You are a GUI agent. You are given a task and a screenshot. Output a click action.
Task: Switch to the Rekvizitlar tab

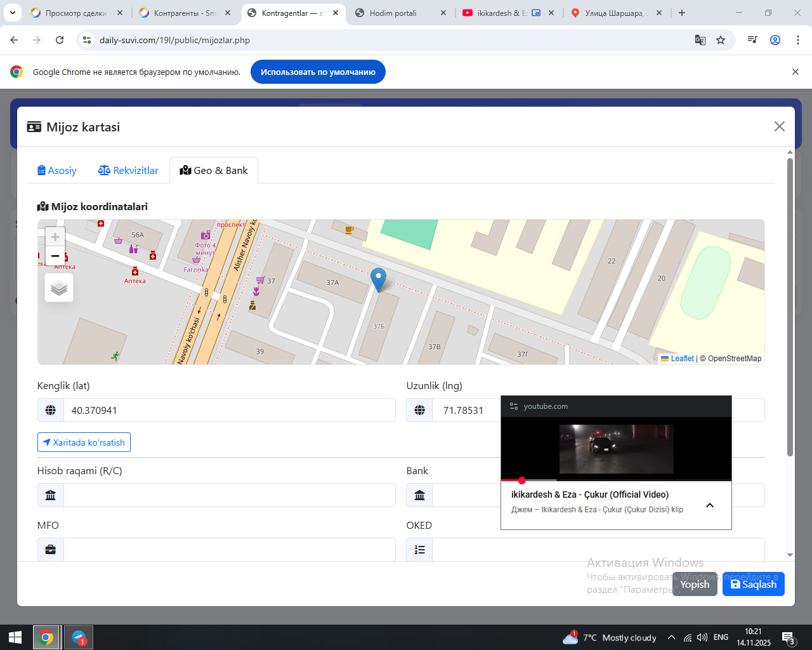tap(128, 170)
